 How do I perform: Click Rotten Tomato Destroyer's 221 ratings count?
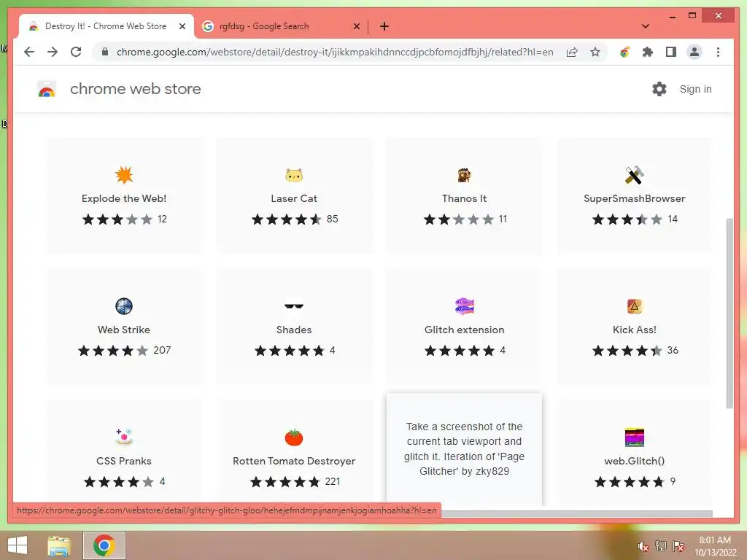pos(333,481)
